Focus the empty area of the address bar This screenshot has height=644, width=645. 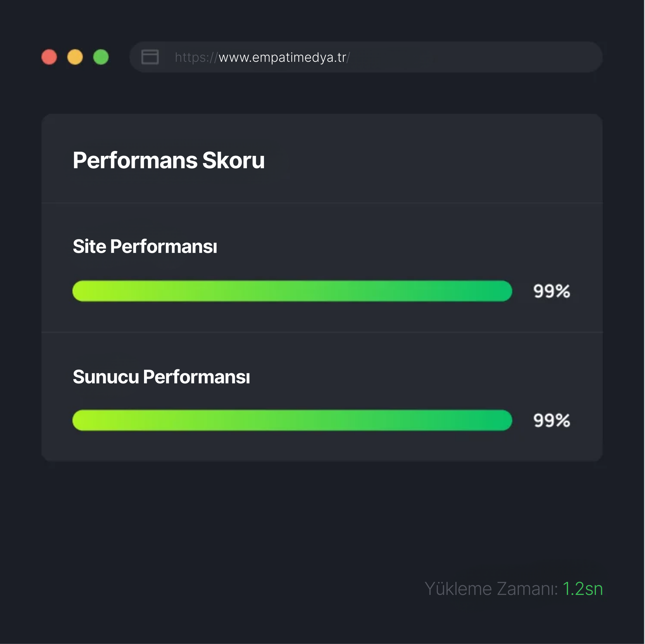[467, 57]
